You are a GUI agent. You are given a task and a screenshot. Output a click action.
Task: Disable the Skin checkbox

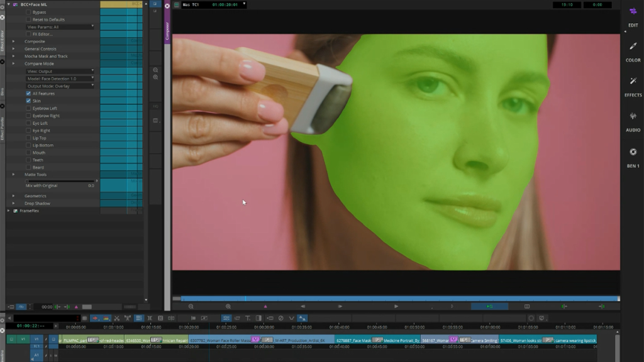click(x=28, y=101)
